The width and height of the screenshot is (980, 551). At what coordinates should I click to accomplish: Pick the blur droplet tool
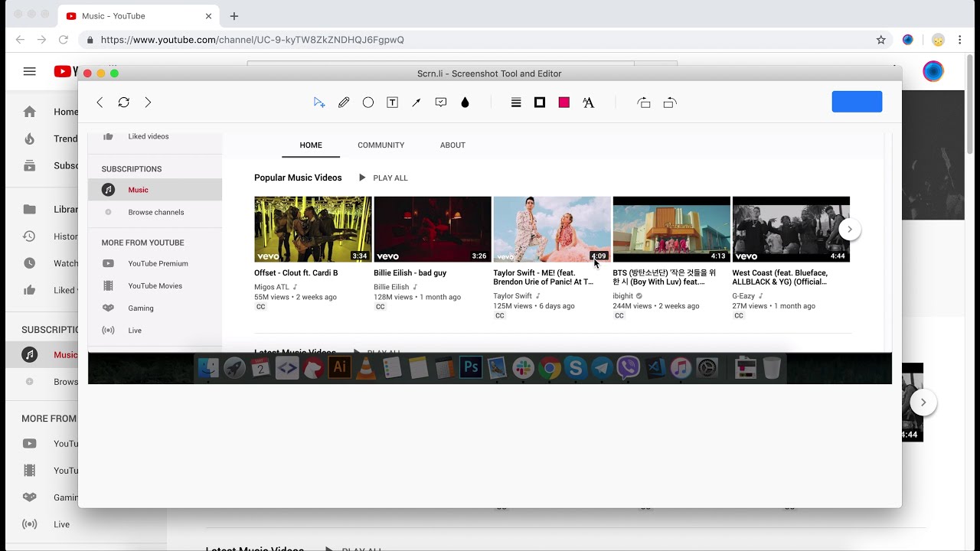point(465,103)
